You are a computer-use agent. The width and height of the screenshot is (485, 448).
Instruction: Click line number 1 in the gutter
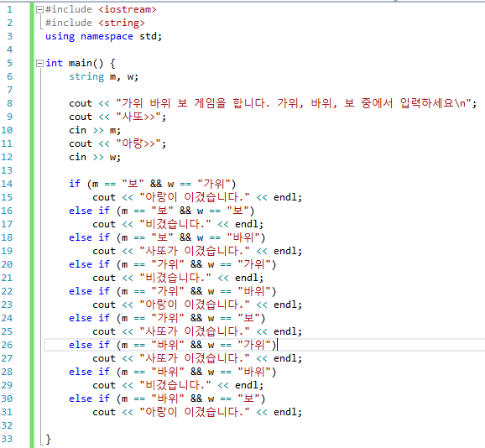pos(9,9)
